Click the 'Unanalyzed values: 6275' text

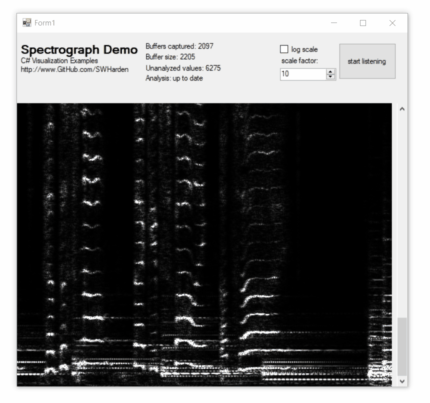click(183, 68)
